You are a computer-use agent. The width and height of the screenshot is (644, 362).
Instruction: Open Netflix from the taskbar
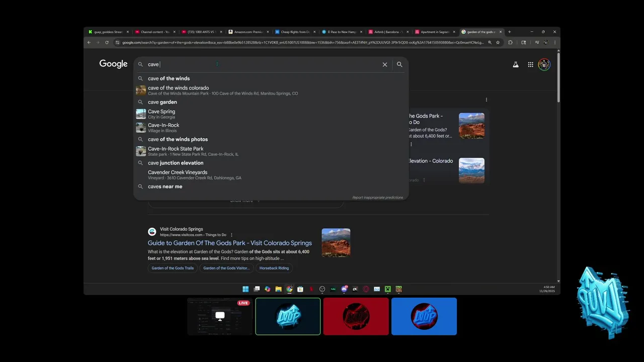(311, 289)
